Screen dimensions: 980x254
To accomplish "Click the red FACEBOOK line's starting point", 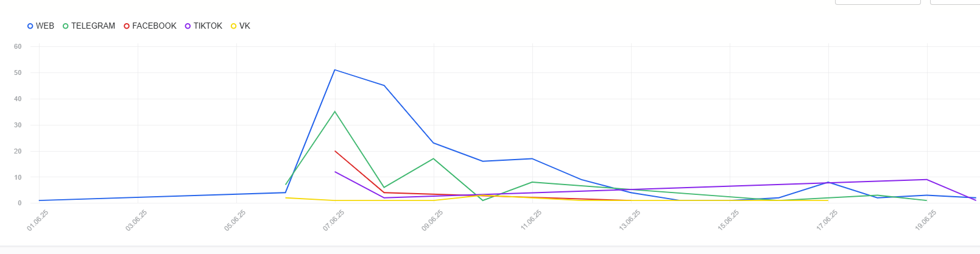I will pos(335,151).
